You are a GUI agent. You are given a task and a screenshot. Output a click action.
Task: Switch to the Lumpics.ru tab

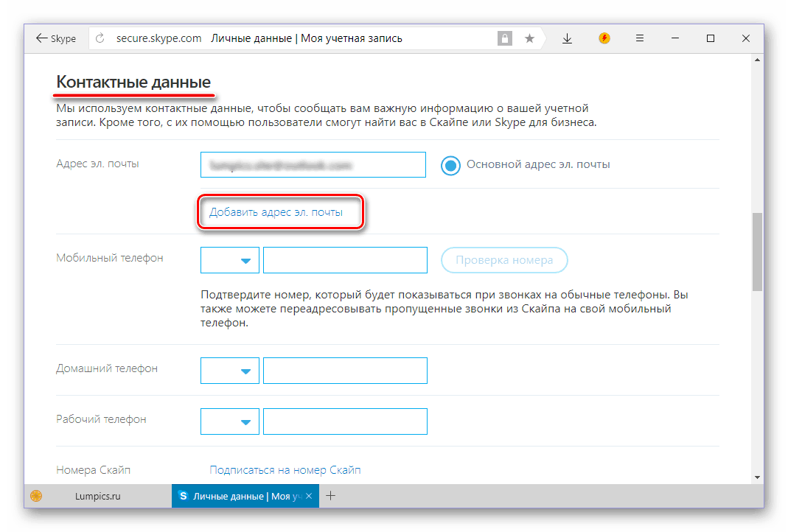click(97, 496)
